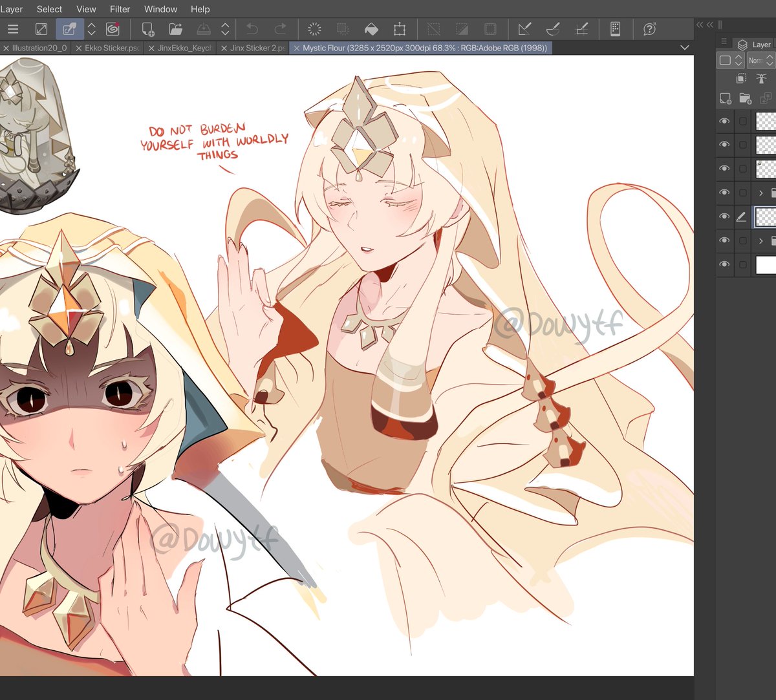Image resolution: width=776 pixels, height=700 pixels.
Task: Hide the lower layer folder's eye
Action: point(725,240)
